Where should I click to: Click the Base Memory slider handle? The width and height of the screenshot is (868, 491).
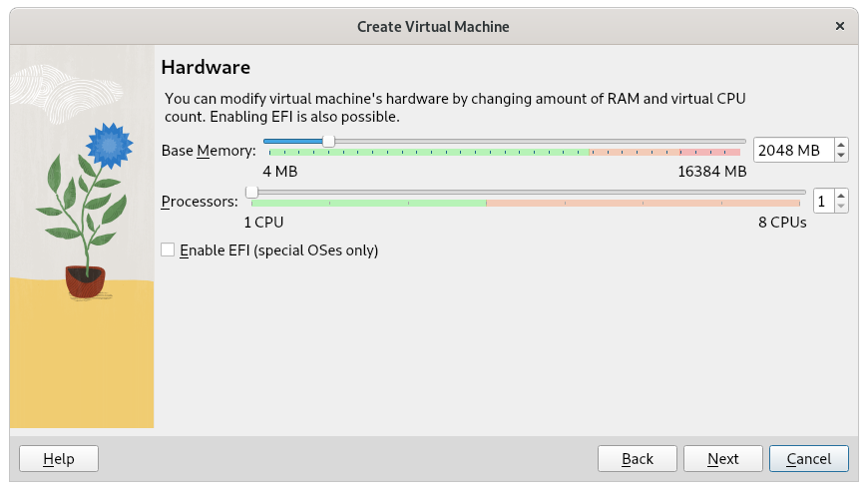pos(328,141)
